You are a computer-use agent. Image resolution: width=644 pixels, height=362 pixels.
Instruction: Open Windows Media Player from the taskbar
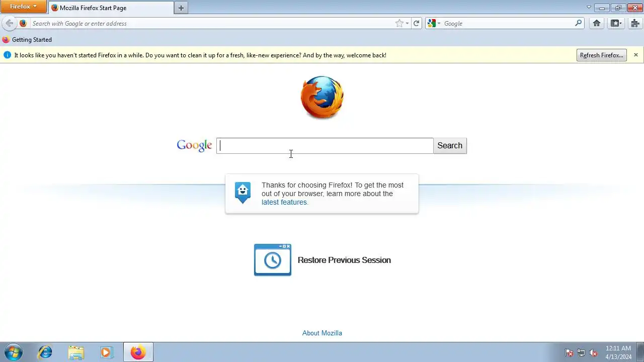tap(106, 352)
